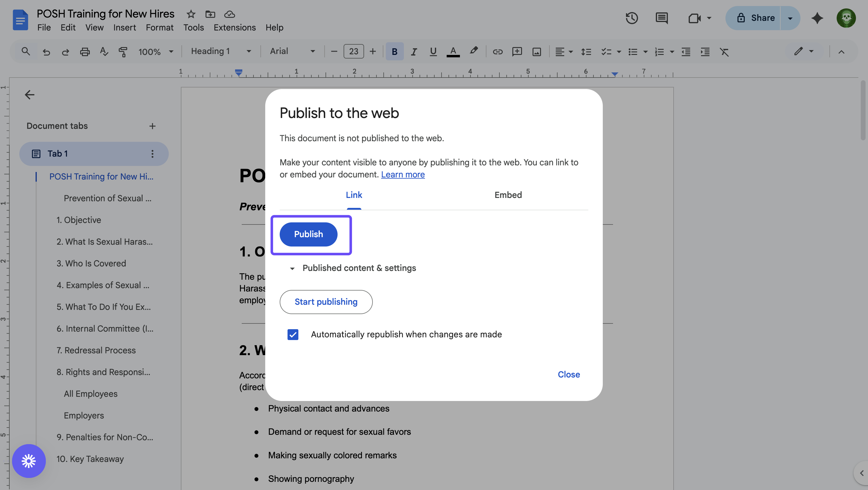Open the Extensions menu
This screenshot has width=868, height=490.
coord(234,28)
